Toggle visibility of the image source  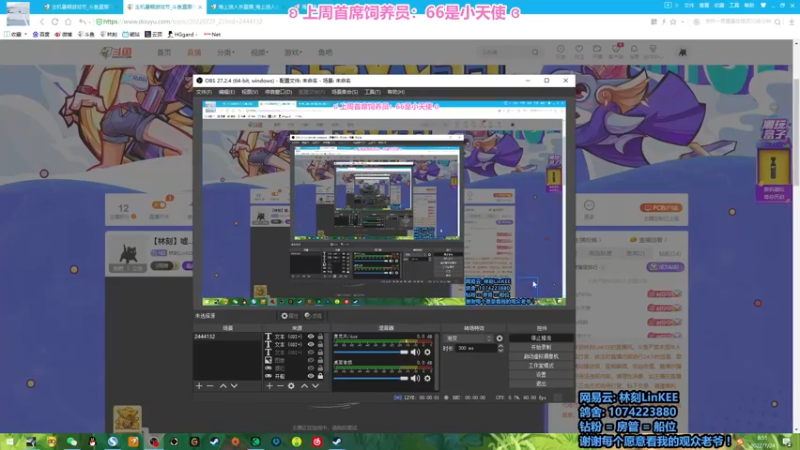click(311, 360)
